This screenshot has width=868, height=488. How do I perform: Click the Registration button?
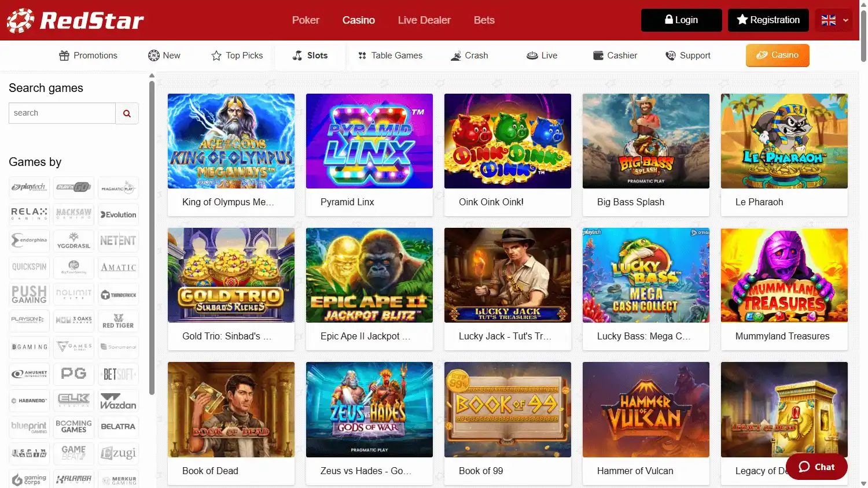tap(768, 20)
